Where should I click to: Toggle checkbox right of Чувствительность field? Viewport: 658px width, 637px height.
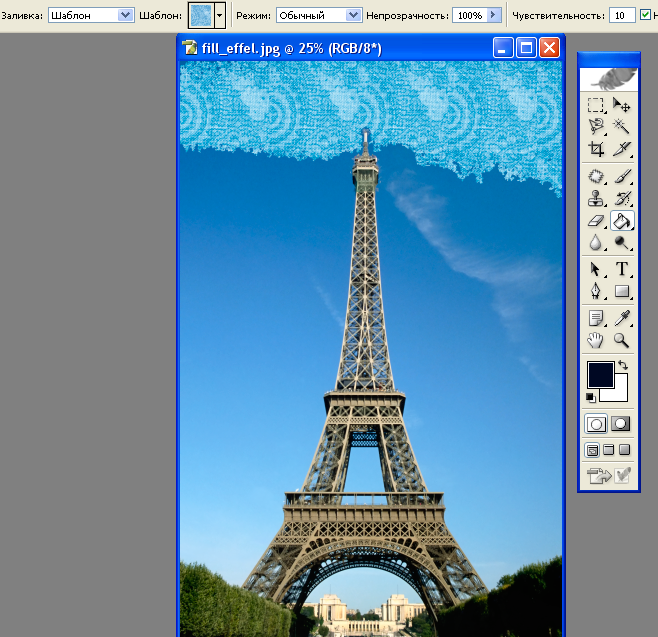(x=645, y=15)
